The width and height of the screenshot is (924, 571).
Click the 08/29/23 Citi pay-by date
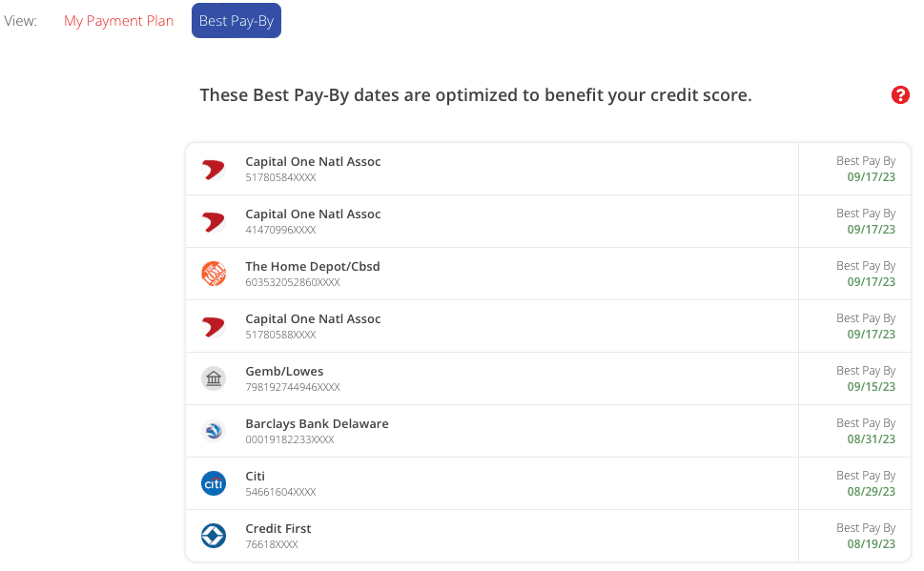(871, 492)
